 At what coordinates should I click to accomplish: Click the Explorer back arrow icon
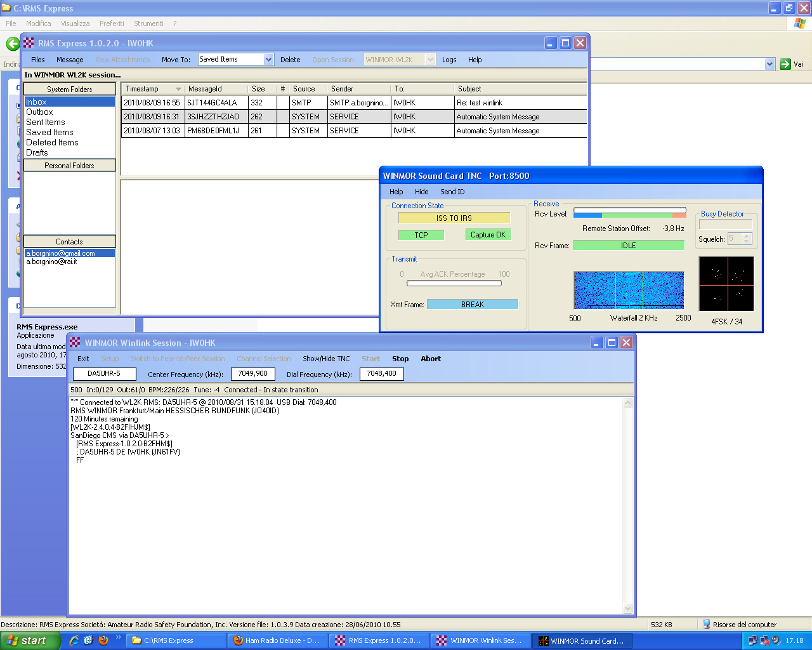coord(13,43)
